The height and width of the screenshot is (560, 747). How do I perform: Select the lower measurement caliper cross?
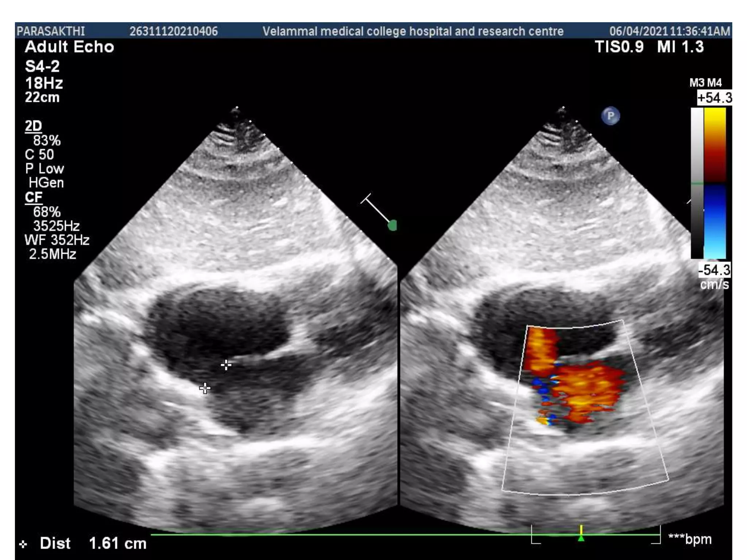point(205,388)
